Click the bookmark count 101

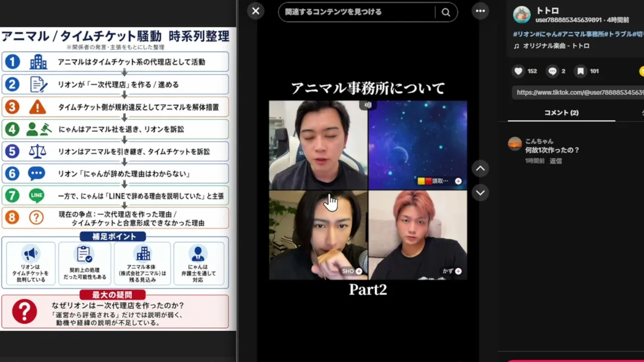594,71
